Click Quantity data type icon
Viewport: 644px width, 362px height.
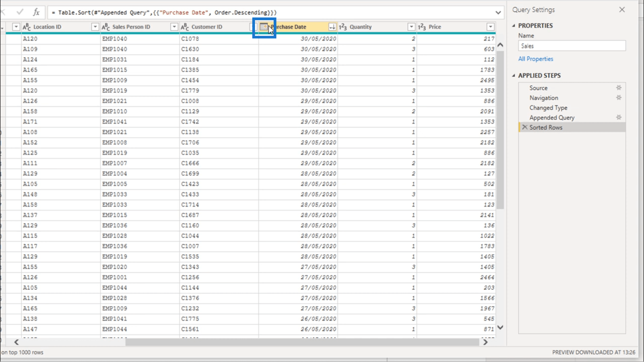coord(343,27)
